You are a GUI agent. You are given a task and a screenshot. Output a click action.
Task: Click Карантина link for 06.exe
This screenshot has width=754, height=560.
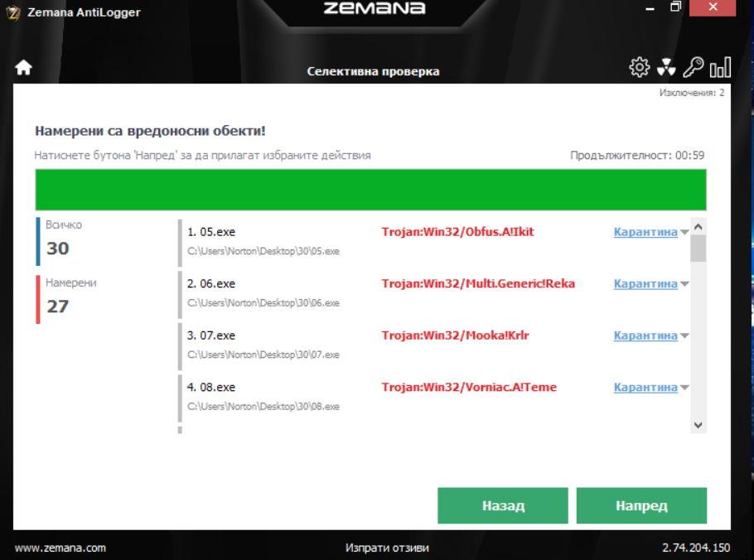(645, 283)
